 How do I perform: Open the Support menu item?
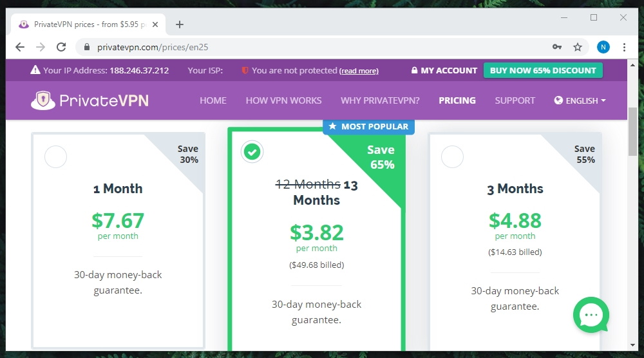pyautogui.click(x=515, y=100)
